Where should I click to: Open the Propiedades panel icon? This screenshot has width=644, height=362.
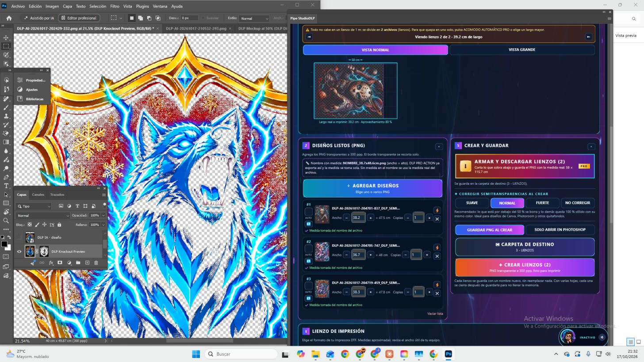pyautogui.click(x=20, y=80)
